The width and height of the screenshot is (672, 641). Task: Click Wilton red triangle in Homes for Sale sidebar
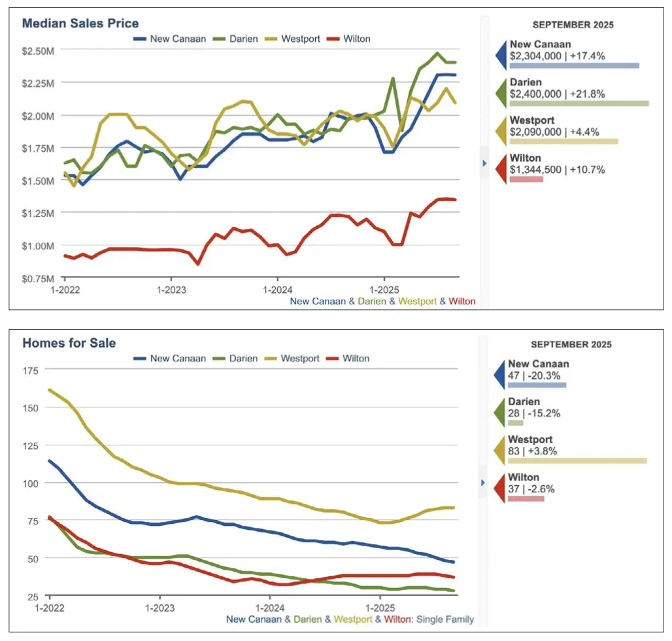click(499, 486)
